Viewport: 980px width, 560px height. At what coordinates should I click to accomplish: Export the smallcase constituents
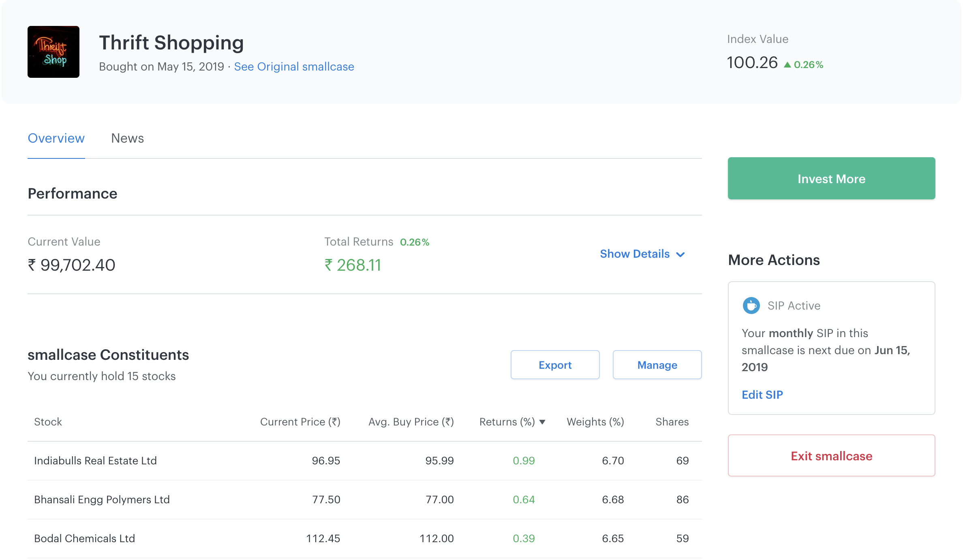tap(555, 365)
